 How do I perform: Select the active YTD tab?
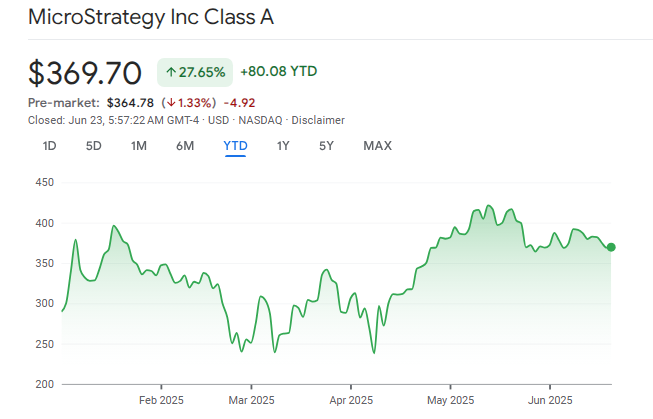[x=235, y=146]
